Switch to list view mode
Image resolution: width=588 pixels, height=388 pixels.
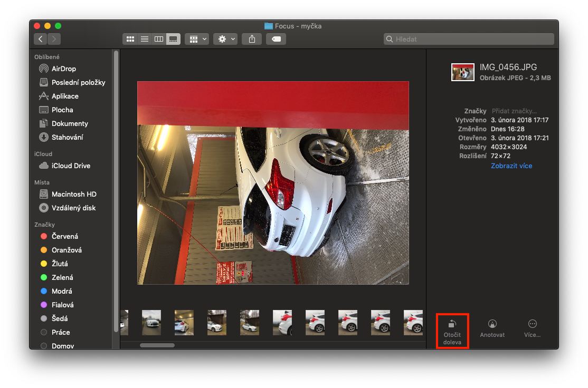(x=144, y=39)
